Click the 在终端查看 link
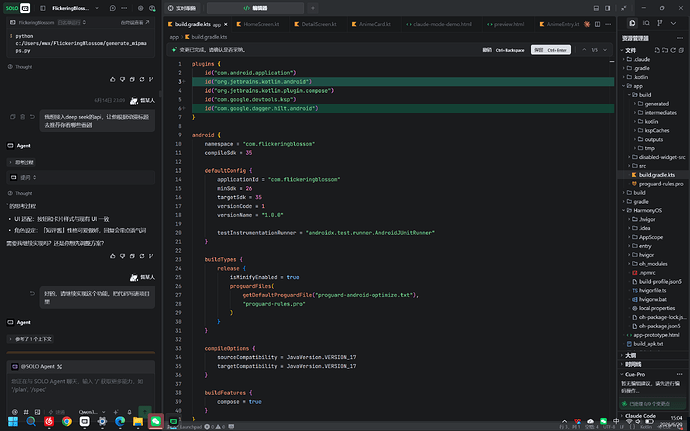 tap(135, 22)
